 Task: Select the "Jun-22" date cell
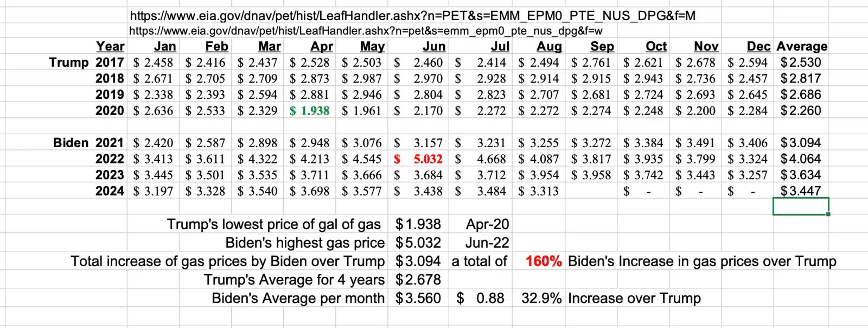point(487,243)
